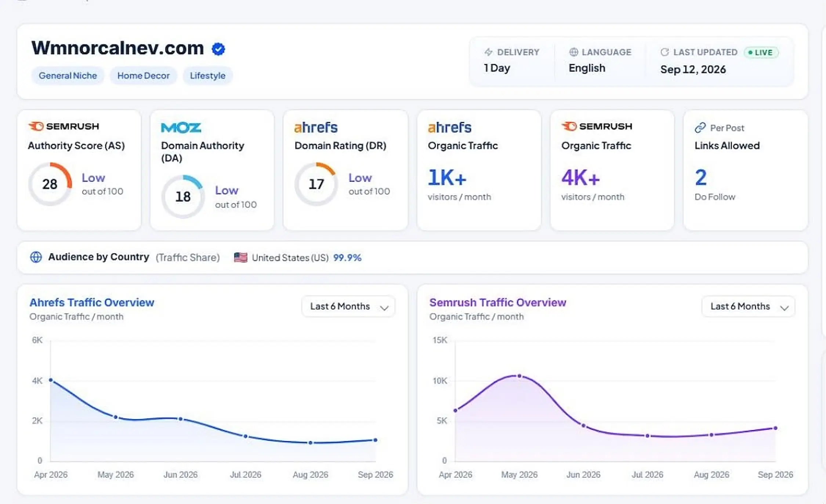Screen dimensions: 826x504
Task: Click the Ahrefs logo on Organic Traffic card
Action: point(449,127)
